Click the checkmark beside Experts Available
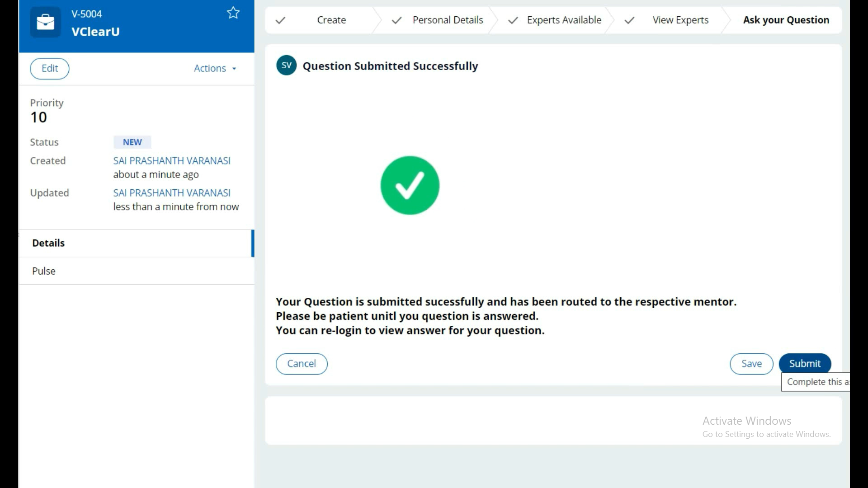The image size is (868, 488). (x=513, y=20)
